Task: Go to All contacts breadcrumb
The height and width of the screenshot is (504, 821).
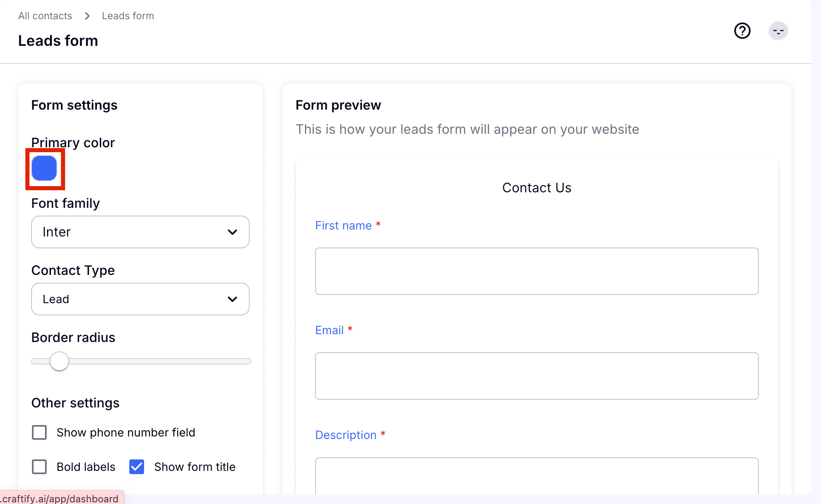Action: click(x=45, y=16)
